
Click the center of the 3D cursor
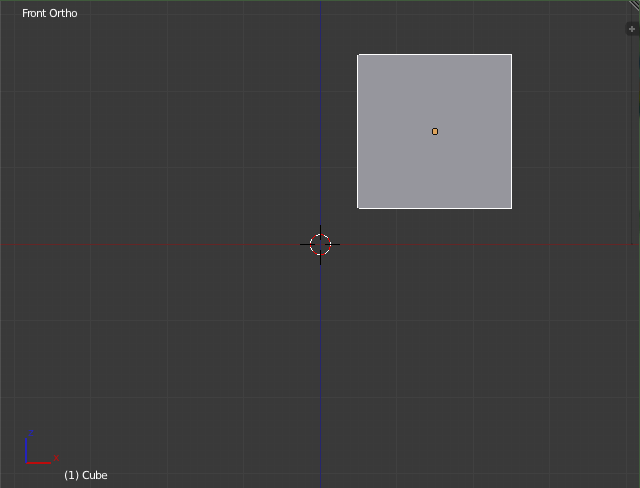pos(320,244)
